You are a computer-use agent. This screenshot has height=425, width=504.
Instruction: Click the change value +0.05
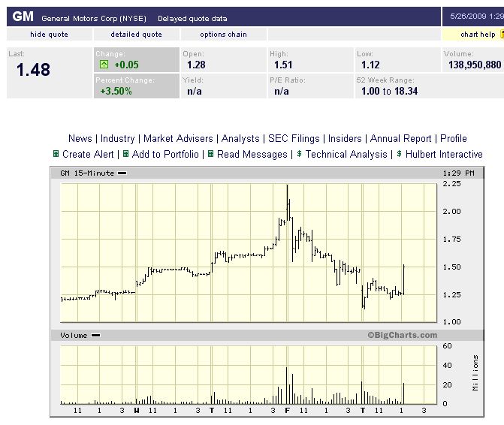[x=126, y=65]
